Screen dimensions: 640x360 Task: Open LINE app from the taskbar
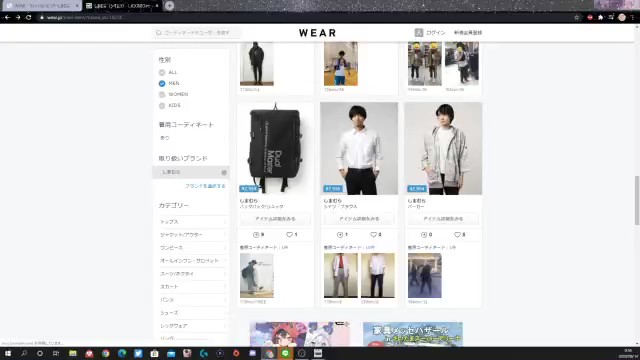285,353
